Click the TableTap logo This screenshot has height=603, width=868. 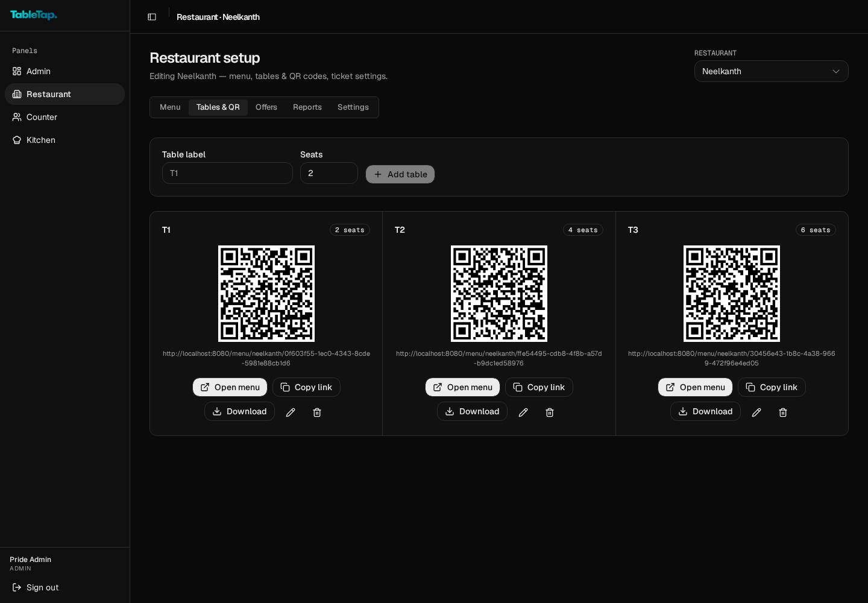pyautogui.click(x=34, y=15)
